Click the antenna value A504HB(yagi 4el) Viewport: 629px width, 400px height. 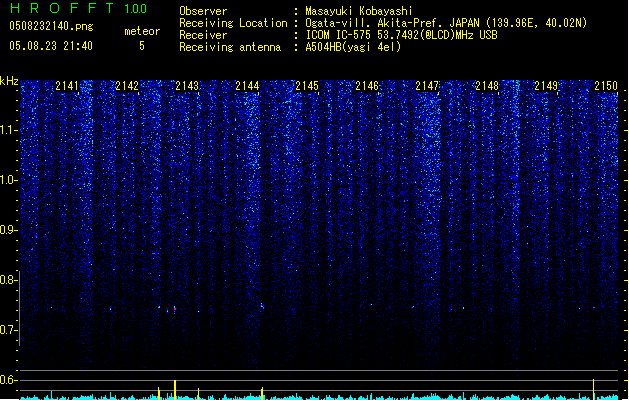click(353, 47)
